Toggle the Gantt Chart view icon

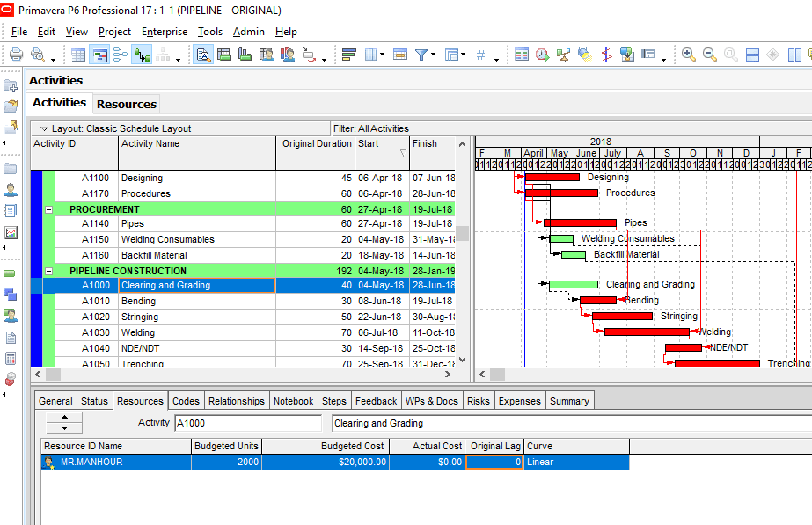click(99, 55)
